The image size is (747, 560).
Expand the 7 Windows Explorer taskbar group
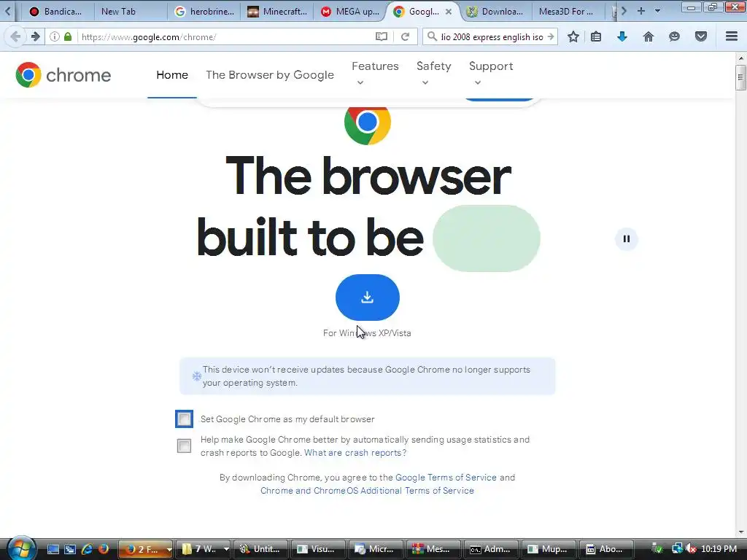click(226, 549)
